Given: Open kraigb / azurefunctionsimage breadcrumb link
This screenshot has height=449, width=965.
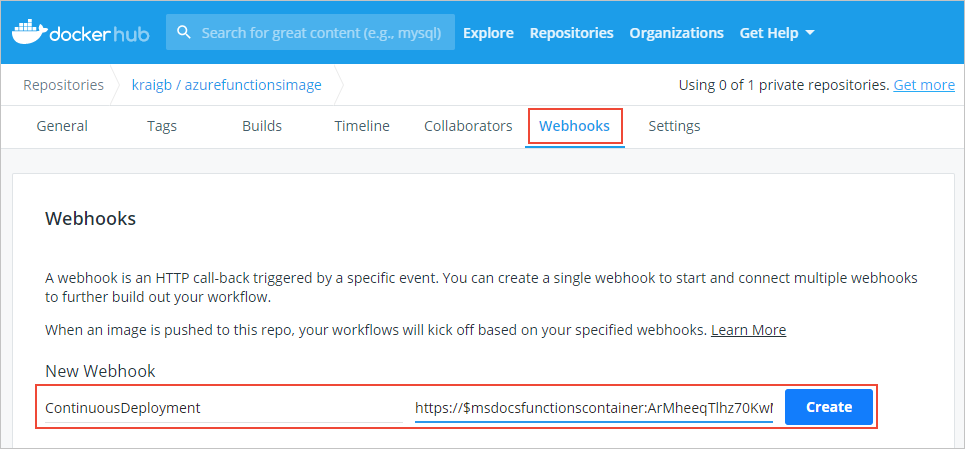Looking at the screenshot, I should 227,85.
